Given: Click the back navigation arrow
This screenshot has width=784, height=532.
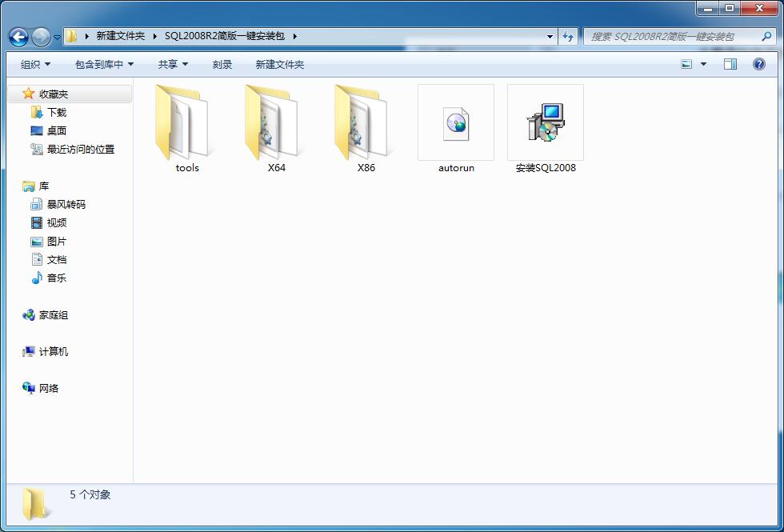Looking at the screenshot, I should (x=18, y=36).
